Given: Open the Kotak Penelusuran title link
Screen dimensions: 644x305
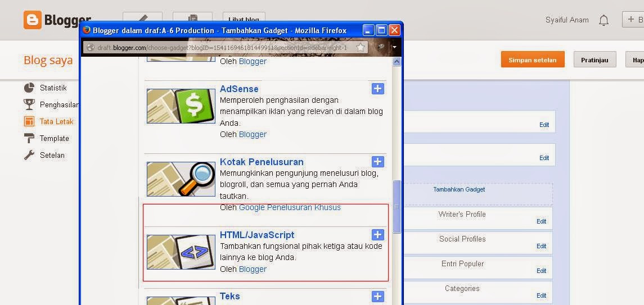Looking at the screenshot, I should pyautogui.click(x=262, y=162).
